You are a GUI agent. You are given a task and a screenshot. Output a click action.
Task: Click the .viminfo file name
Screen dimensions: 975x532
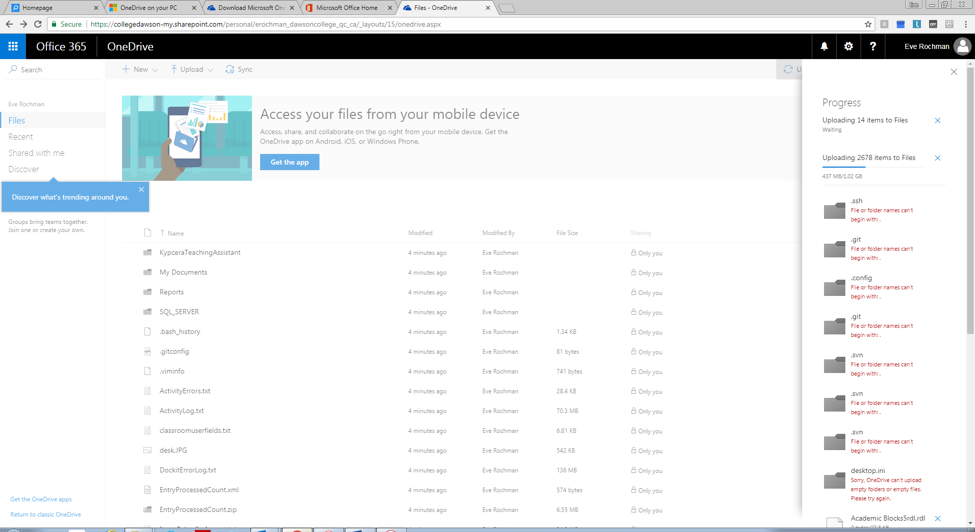[172, 371]
